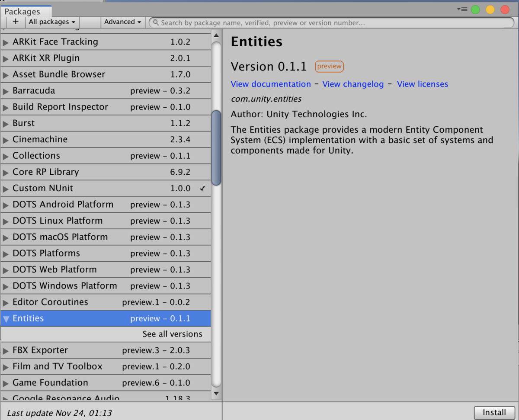Select the Custom NUnit row

pyautogui.click(x=106, y=188)
